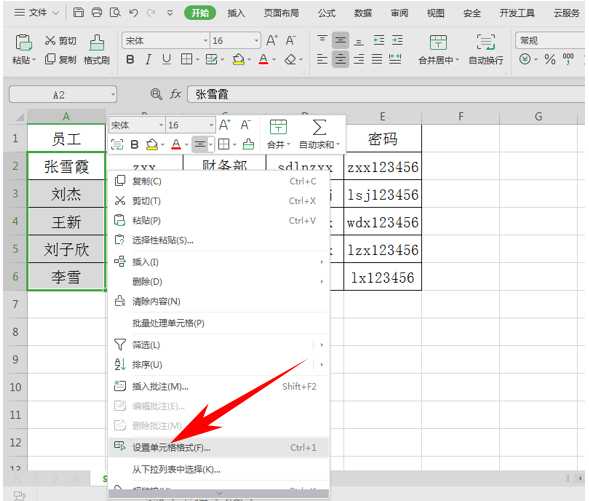Toggle Bold in the ribbon
This screenshot has height=501, width=589.
130,59
